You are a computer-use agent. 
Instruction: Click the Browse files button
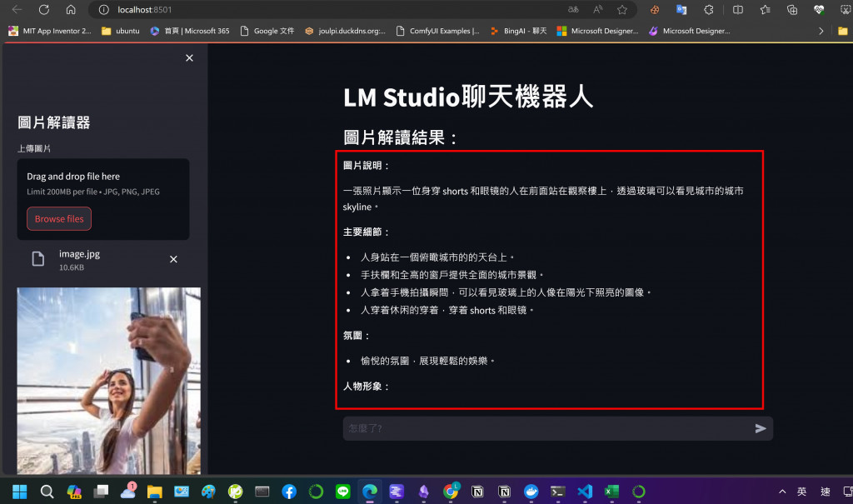tap(59, 219)
